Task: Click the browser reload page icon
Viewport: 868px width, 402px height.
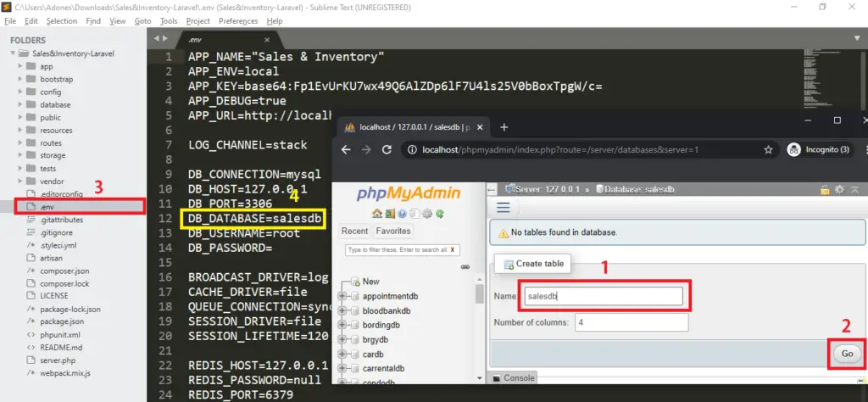Action: 387,150
